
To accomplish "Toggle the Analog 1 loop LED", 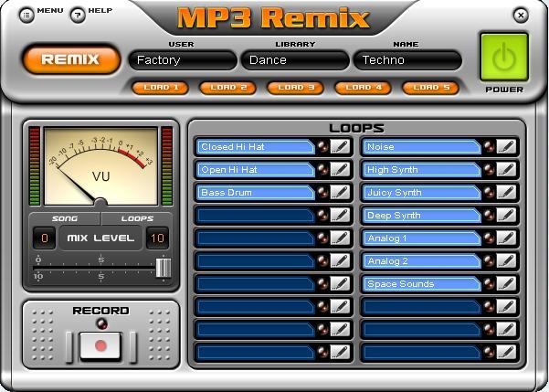I will 489,238.
